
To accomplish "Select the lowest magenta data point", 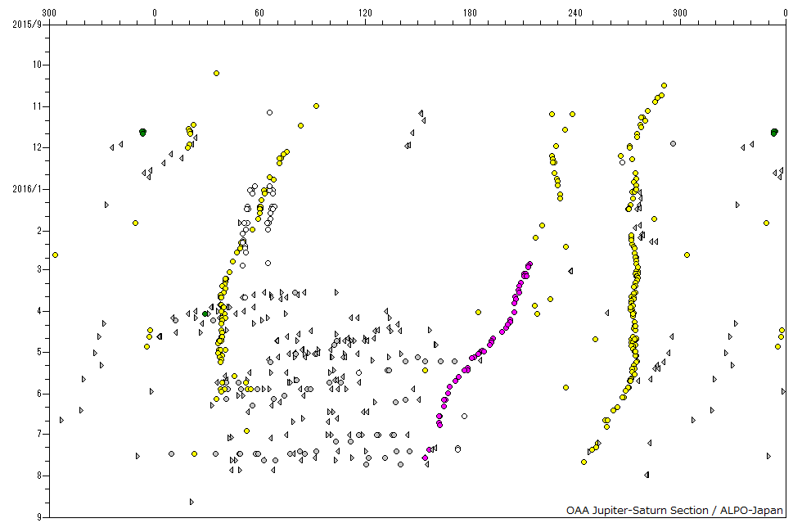I will (425, 458).
